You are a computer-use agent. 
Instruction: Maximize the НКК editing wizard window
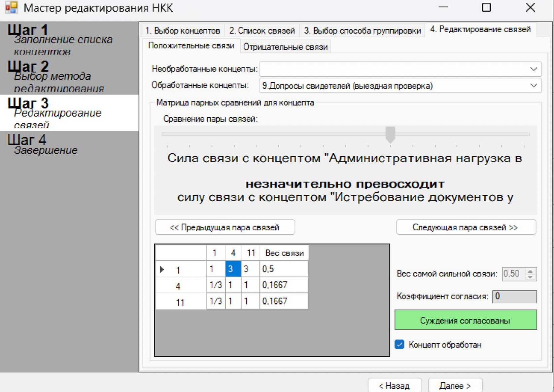tap(486, 7)
